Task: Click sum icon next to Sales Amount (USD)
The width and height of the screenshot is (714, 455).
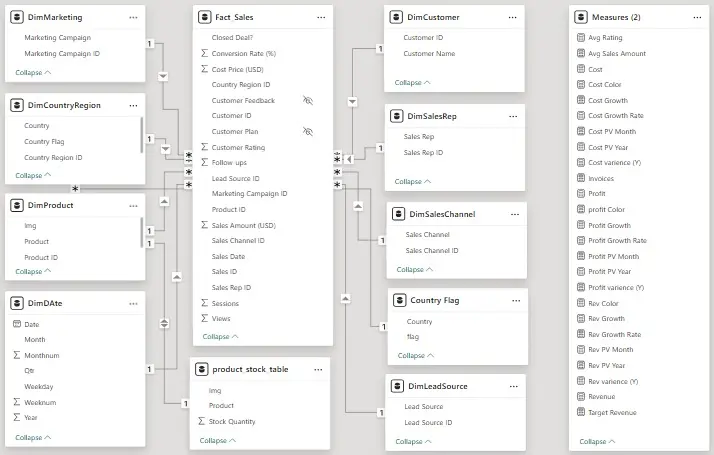Action: (204, 225)
